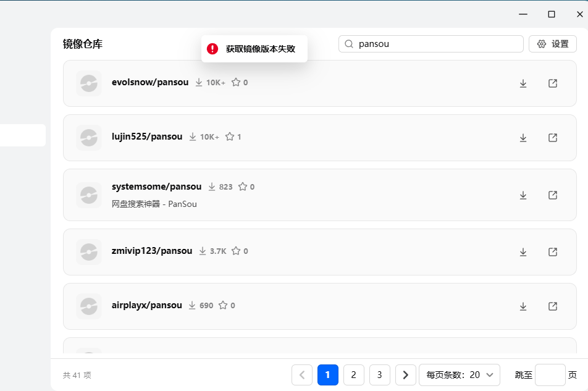Select the lujin525/pansou repository name
The image size is (588, 391).
[x=147, y=137]
